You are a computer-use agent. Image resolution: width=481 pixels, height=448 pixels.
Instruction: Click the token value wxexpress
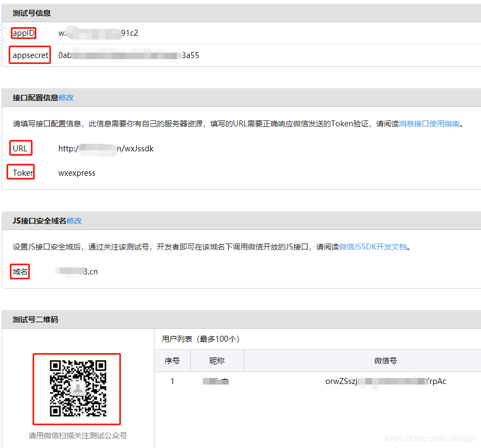(x=76, y=173)
